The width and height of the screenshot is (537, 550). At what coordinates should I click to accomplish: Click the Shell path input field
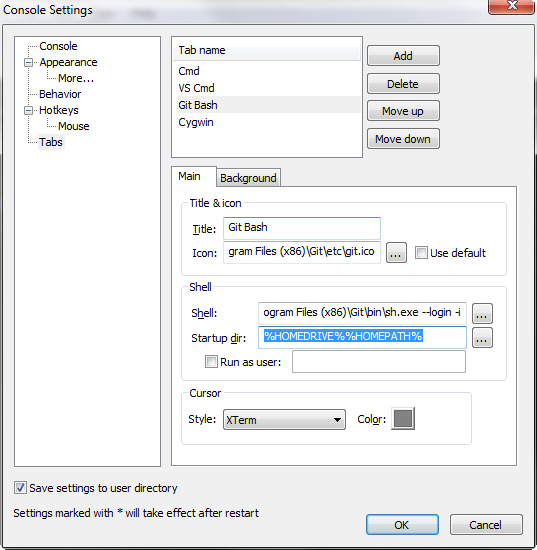coord(362,313)
